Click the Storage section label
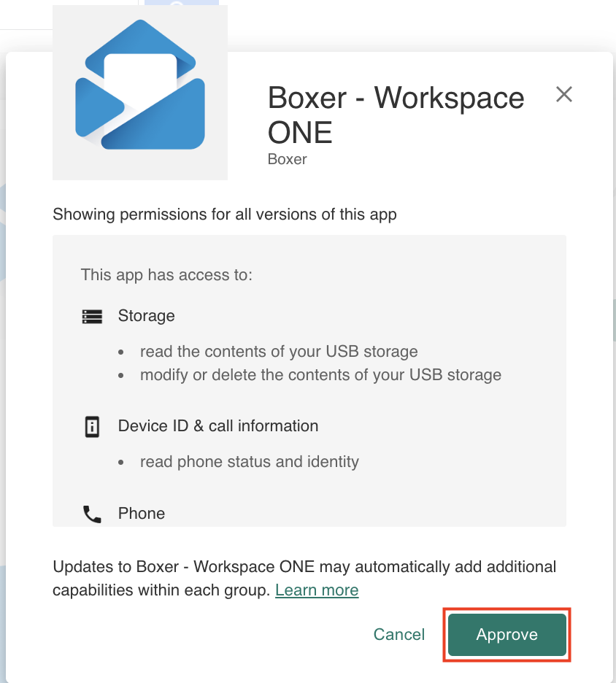This screenshot has width=616, height=683. point(146,316)
